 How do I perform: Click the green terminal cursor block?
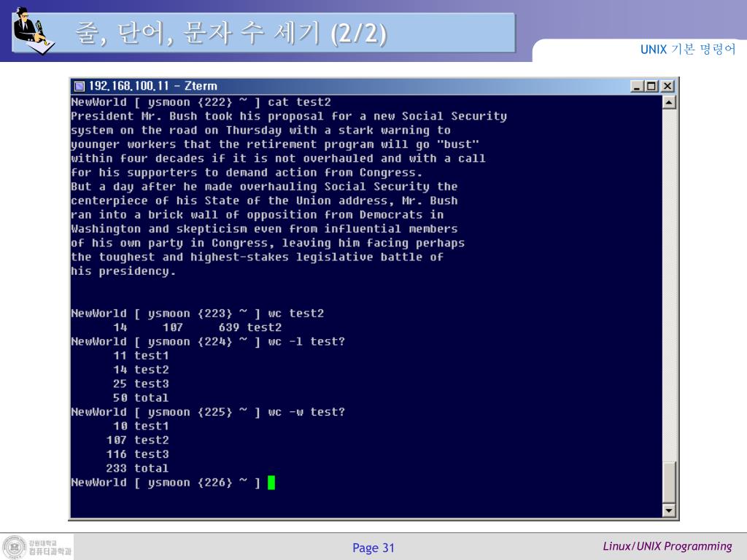271,483
